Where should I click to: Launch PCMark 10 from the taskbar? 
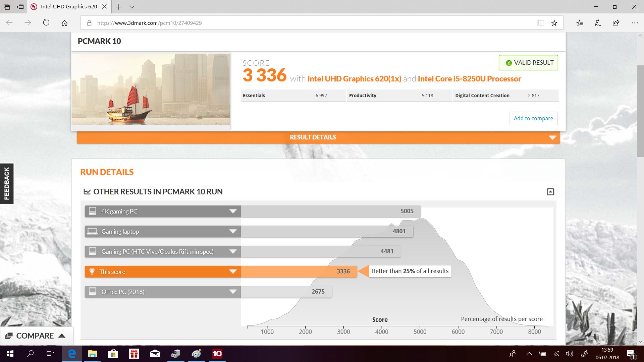(217, 354)
